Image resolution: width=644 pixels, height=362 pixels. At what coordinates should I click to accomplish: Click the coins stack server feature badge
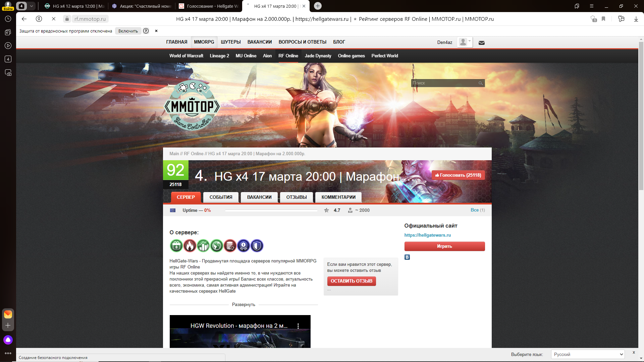coord(230,246)
